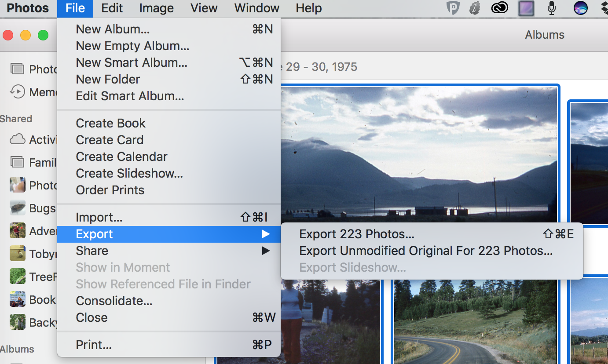This screenshot has width=608, height=364.
Task: Choose Edit Smart Album…
Action: coord(169,96)
